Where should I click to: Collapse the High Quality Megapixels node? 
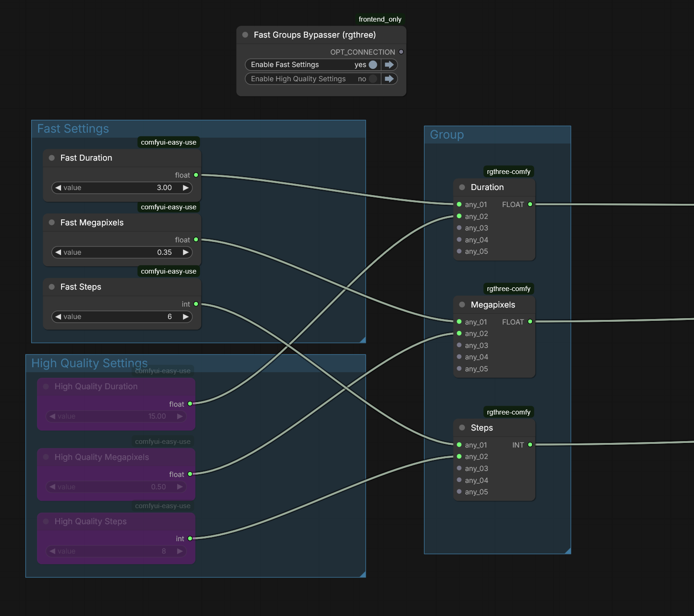[46, 457]
